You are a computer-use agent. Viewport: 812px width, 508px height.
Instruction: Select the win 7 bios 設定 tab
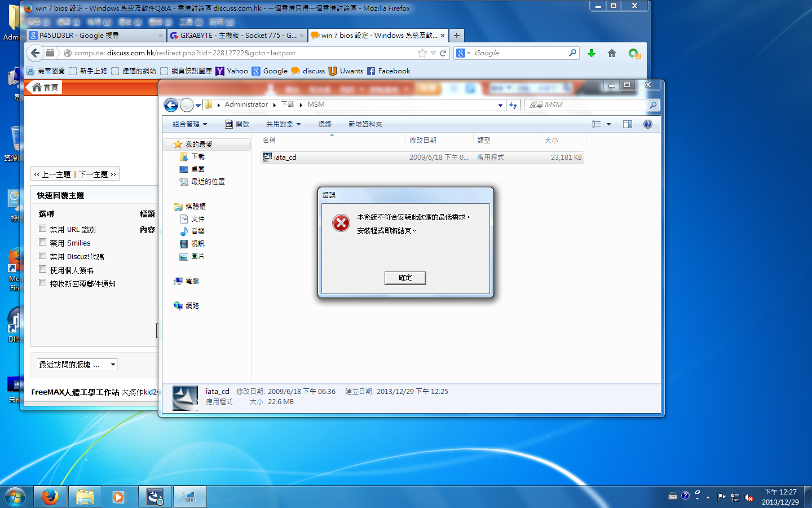pos(378,36)
